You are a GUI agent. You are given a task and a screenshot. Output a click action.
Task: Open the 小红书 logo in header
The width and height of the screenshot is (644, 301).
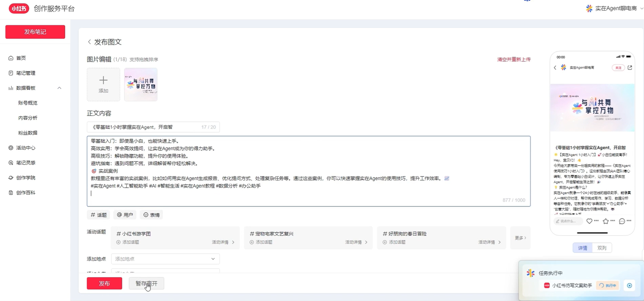click(x=19, y=8)
